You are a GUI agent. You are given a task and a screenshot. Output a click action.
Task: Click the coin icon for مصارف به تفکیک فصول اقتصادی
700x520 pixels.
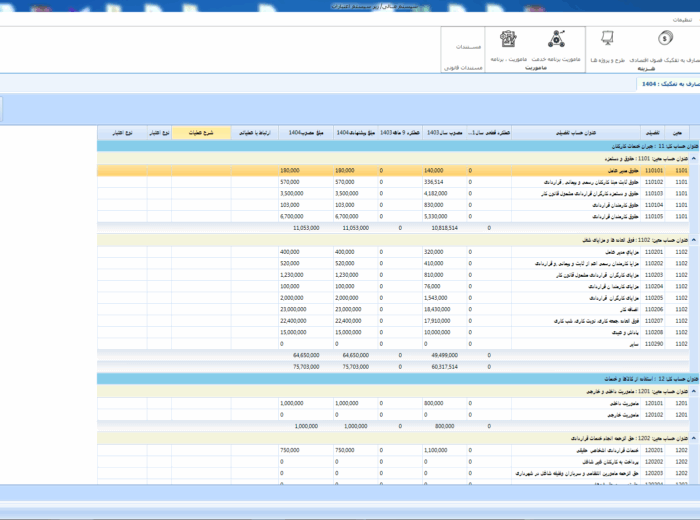pos(664,39)
